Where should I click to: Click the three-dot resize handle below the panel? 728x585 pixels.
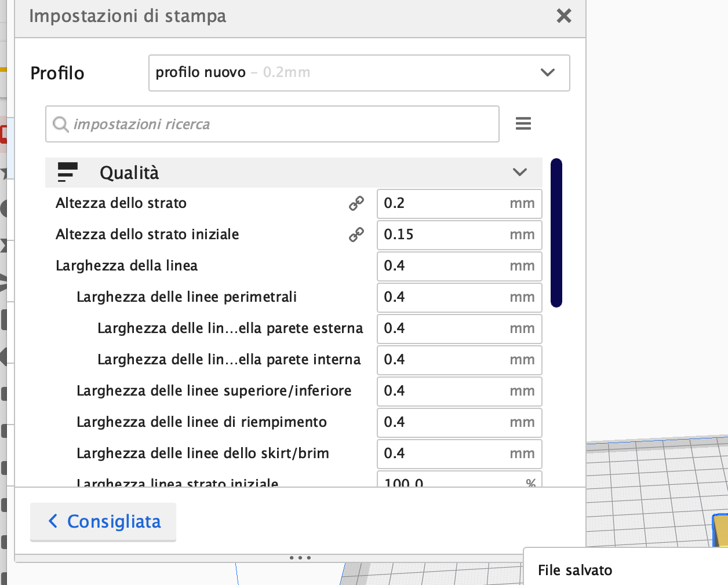(x=300, y=558)
